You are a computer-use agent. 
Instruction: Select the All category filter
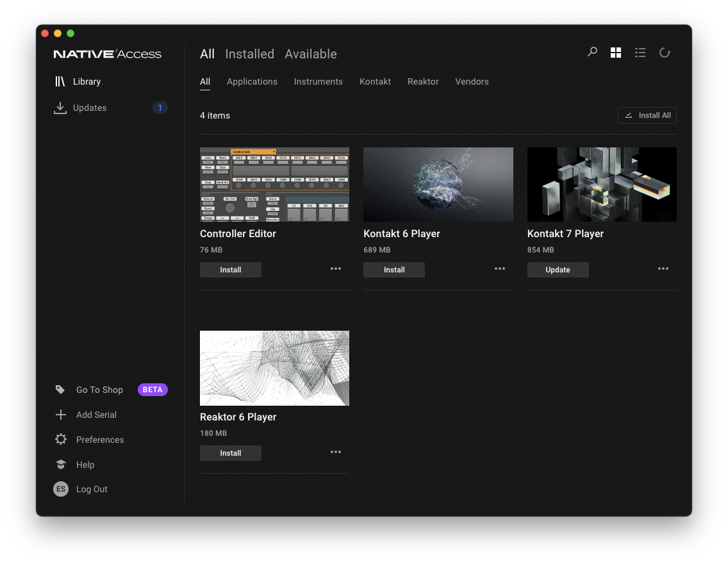pyautogui.click(x=205, y=81)
